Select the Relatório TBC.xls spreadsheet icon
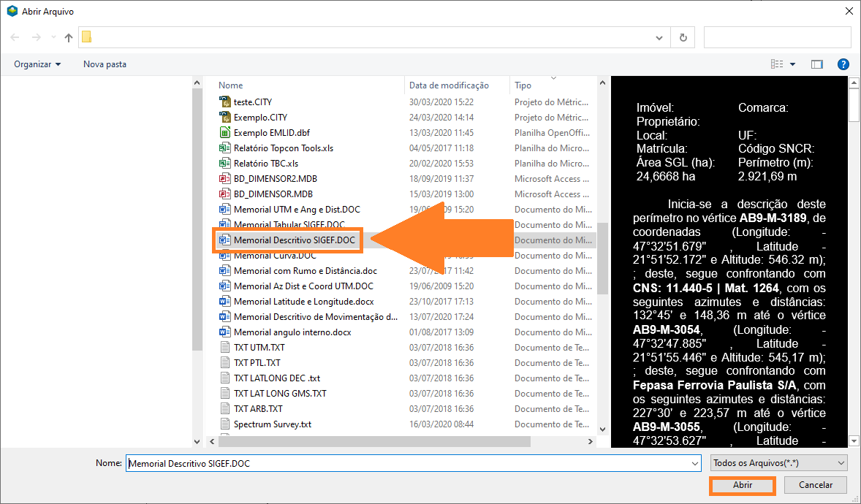The image size is (861, 504). [x=225, y=164]
